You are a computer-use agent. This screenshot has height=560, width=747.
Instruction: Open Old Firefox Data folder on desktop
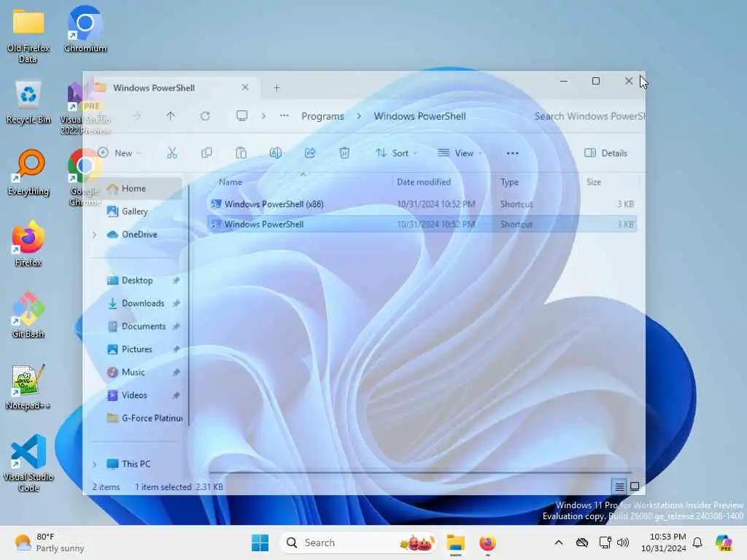point(28,36)
